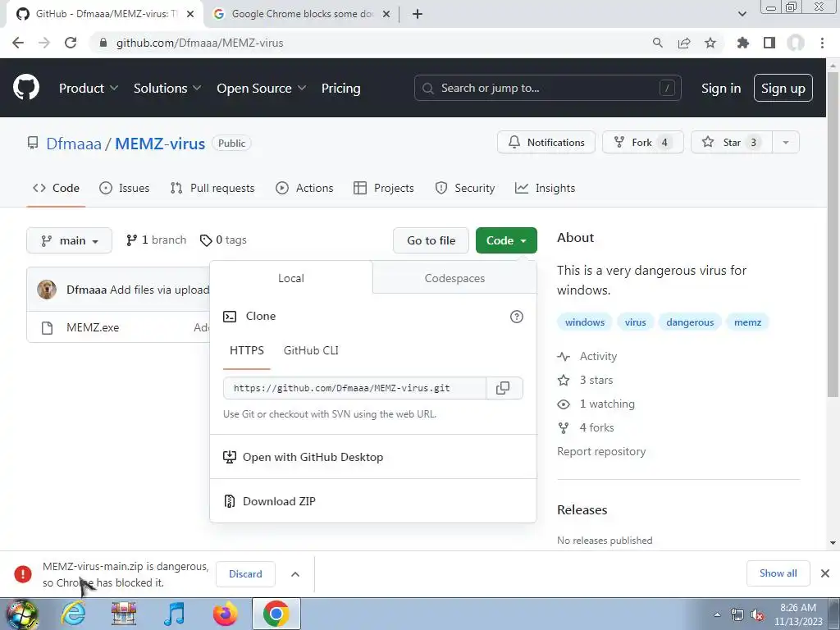Image resolution: width=840 pixels, height=630 pixels.
Task: Click Dfmaaa's avatar in commit row
Action: click(47, 290)
